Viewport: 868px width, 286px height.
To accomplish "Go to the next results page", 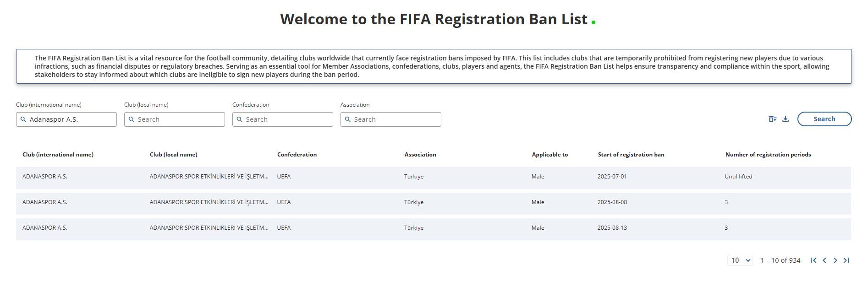I will pyautogui.click(x=835, y=260).
